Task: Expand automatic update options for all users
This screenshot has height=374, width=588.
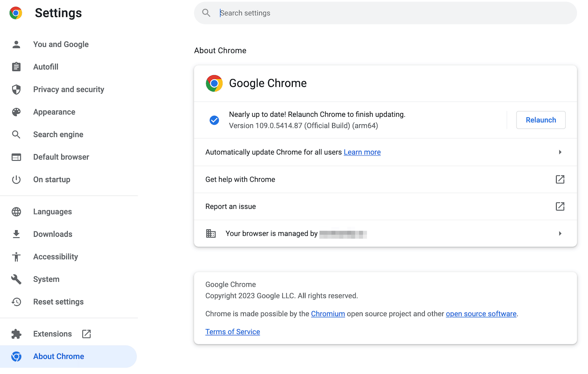Action: [560, 152]
